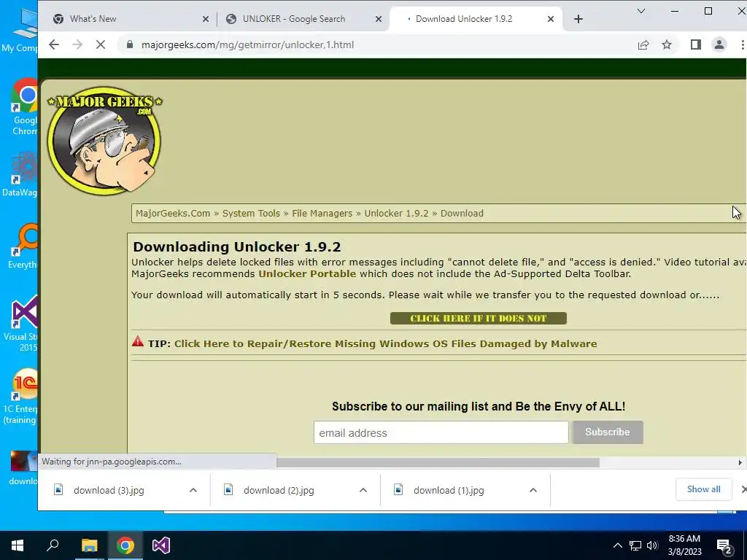Close the UNLOKER Google Search tab
This screenshot has height=560, width=747.
coord(379,19)
